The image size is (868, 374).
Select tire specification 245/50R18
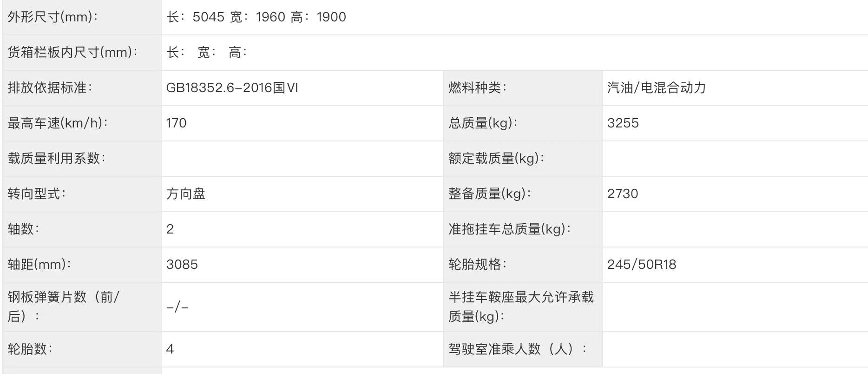click(642, 264)
